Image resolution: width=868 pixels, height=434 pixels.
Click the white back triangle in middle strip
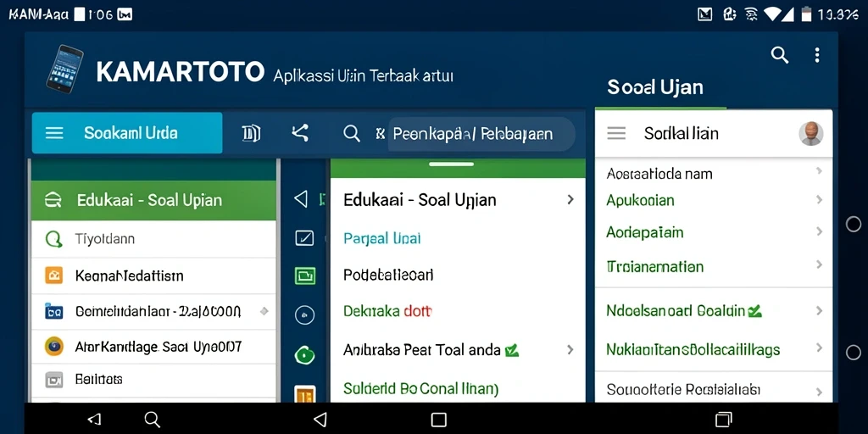point(301,198)
